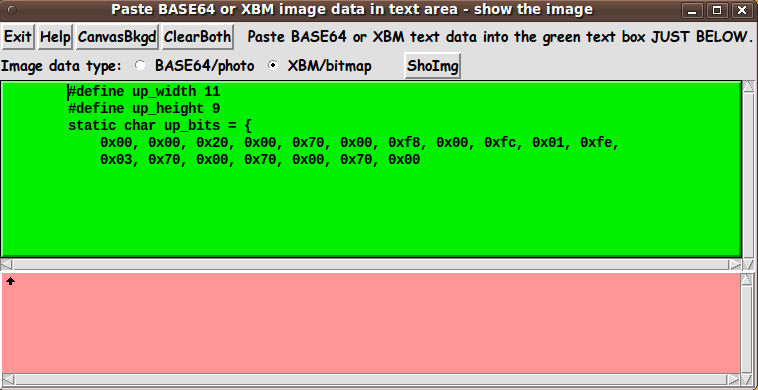
Task: Click the ShoImg button
Action: 433,66
